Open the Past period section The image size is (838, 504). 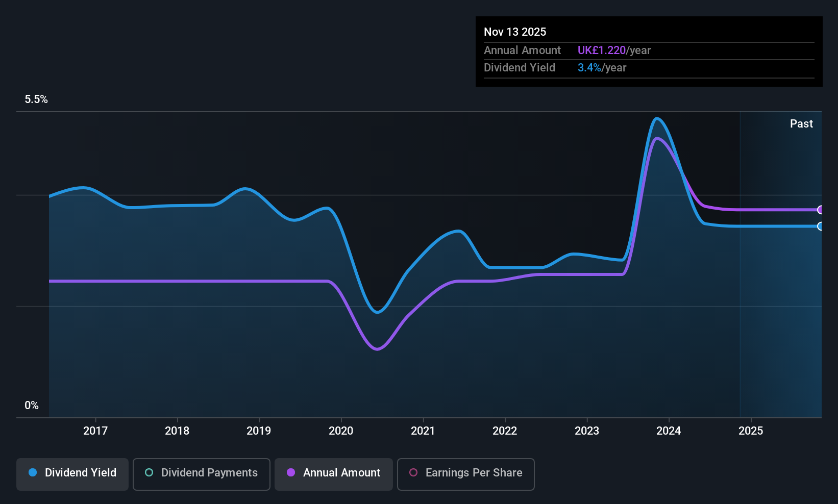pos(801,123)
